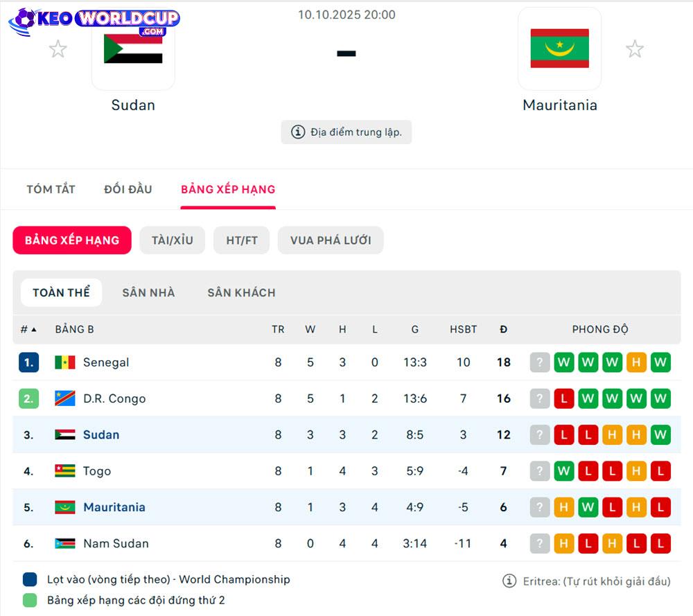Image resolution: width=693 pixels, height=616 pixels.
Task: Sort standings by Đ points column
Action: click(503, 329)
